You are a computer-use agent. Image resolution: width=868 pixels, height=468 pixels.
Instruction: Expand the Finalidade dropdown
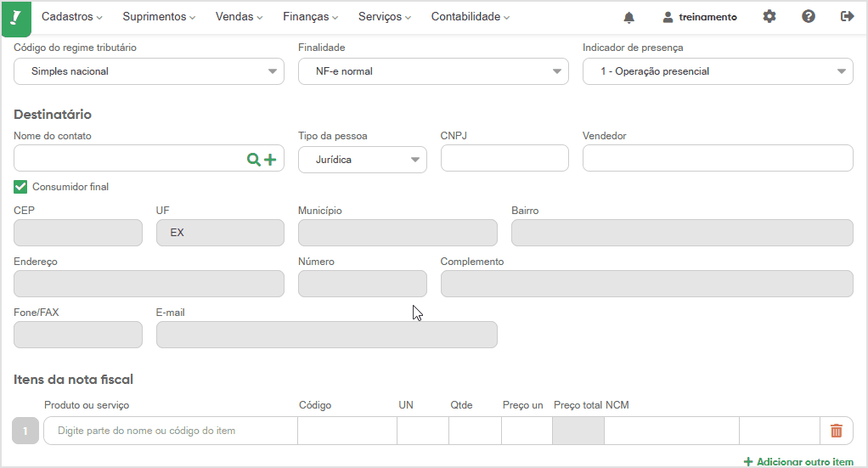point(433,71)
